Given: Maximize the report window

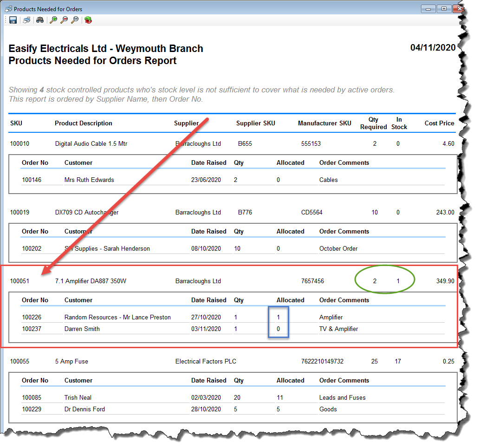Looking at the screenshot, I should click(x=444, y=8).
